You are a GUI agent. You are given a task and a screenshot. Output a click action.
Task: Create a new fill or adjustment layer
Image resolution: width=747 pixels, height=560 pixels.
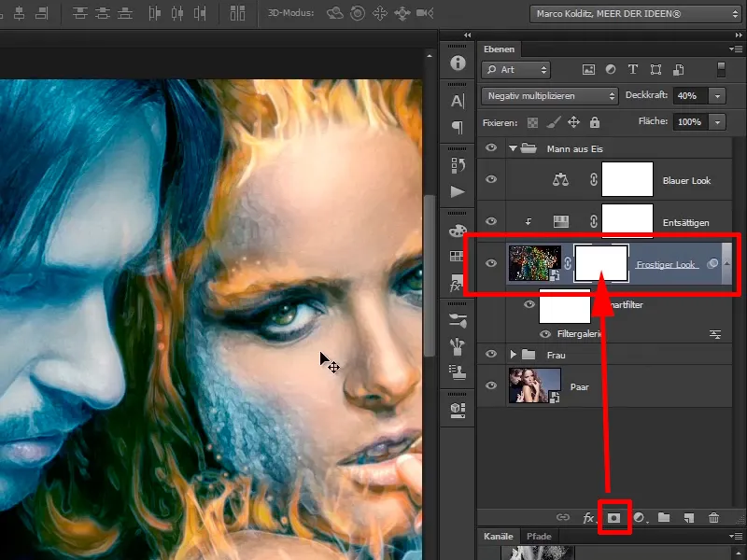(x=640, y=518)
